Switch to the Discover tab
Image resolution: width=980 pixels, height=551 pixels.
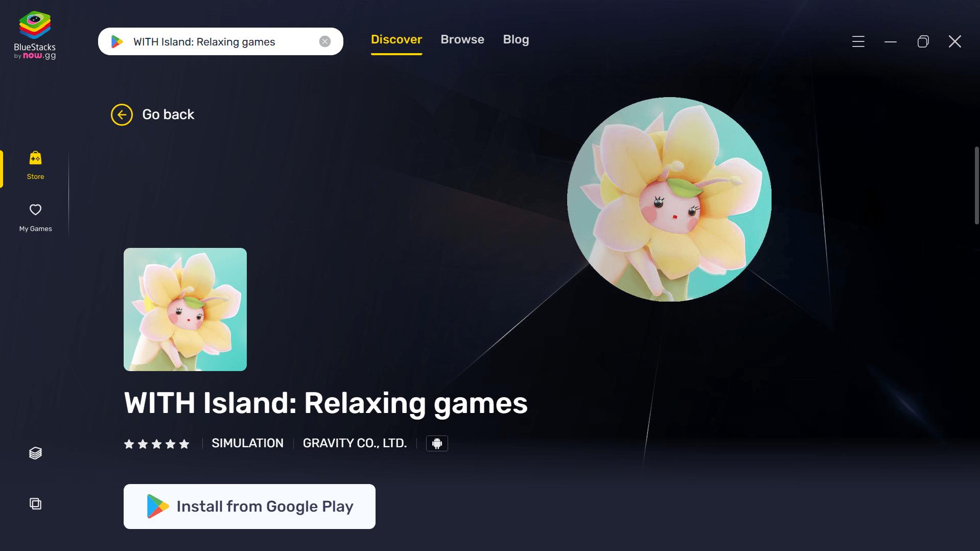396,39
